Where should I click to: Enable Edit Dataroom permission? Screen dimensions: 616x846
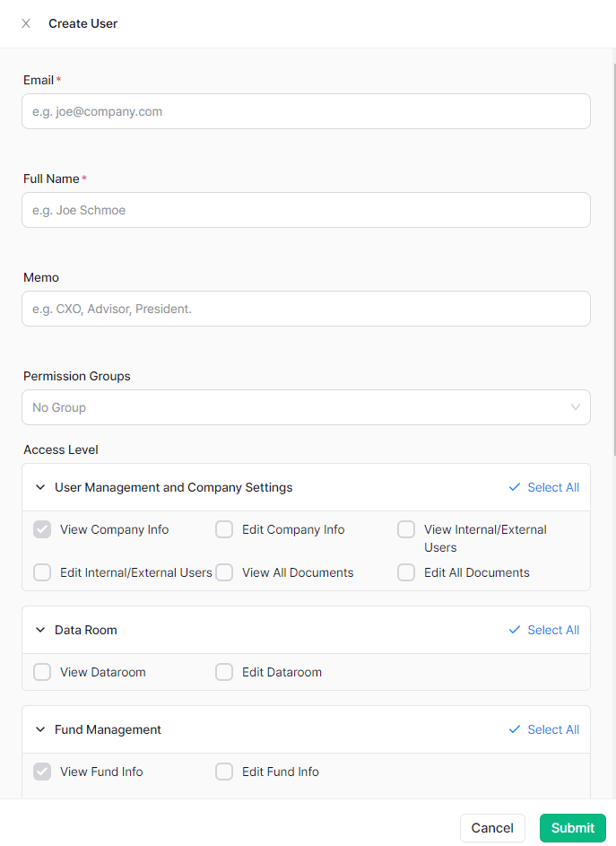click(224, 672)
